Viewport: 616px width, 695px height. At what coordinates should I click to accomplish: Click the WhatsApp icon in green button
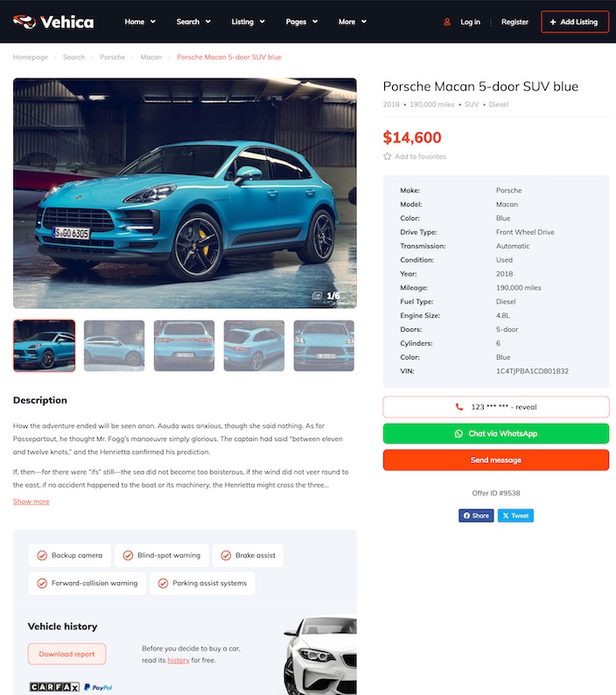pyautogui.click(x=458, y=433)
